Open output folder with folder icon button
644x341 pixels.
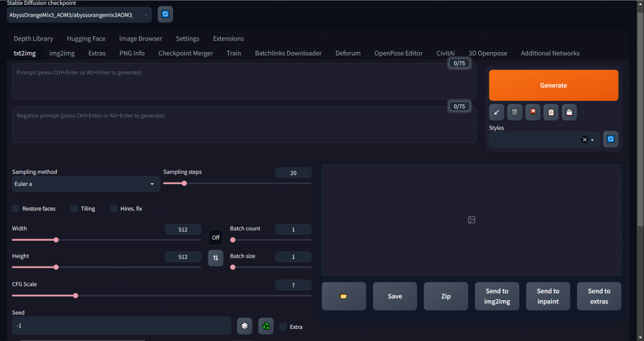(344, 296)
